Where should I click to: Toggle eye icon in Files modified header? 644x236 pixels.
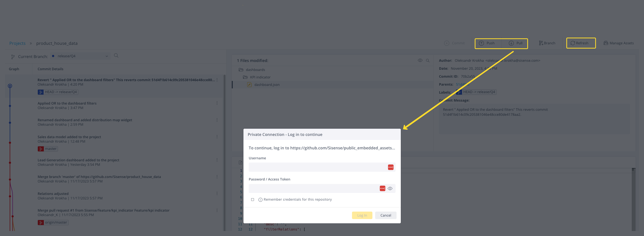pos(420,60)
